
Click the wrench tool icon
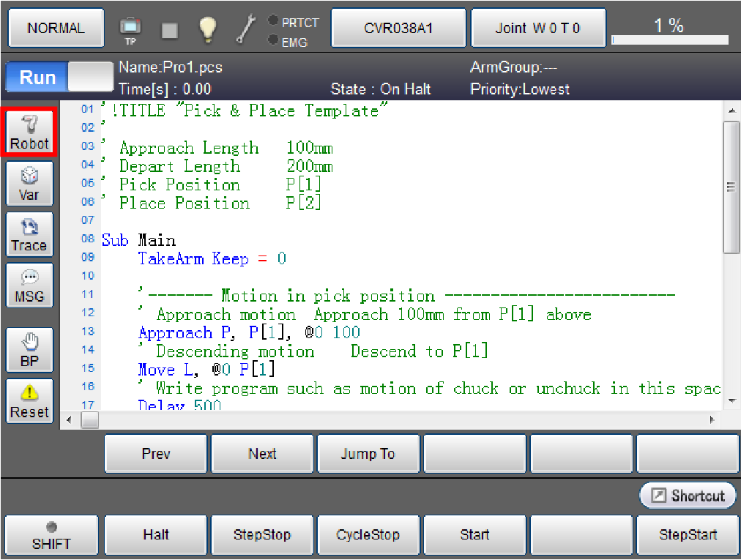(245, 29)
